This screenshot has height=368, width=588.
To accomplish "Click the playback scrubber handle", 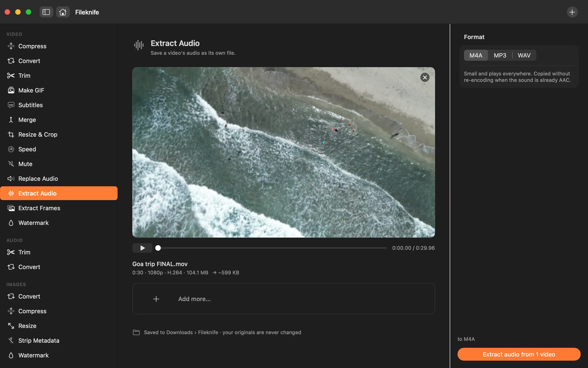I will click(158, 248).
